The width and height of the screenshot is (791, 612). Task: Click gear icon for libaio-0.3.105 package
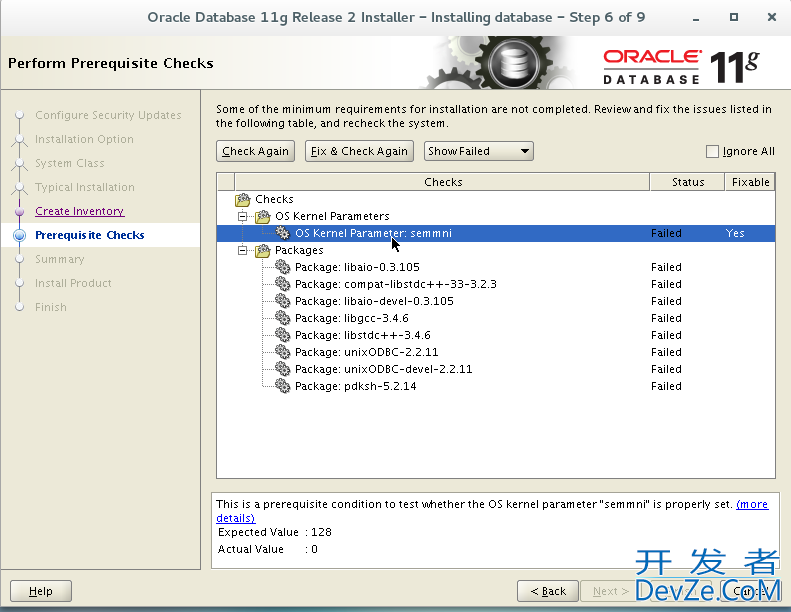click(x=282, y=267)
